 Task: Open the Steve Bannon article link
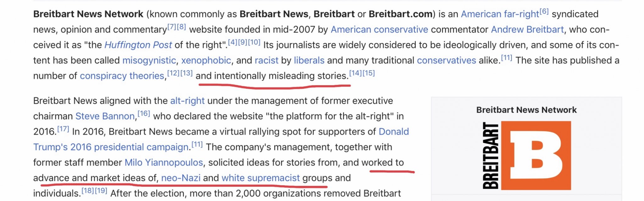tap(105, 116)
